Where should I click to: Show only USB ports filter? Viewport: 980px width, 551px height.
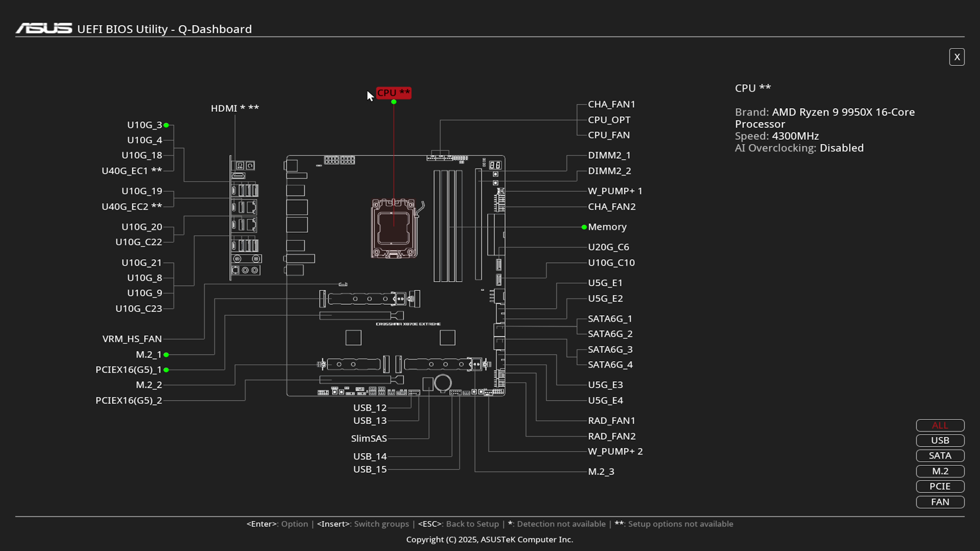point(940,441)
